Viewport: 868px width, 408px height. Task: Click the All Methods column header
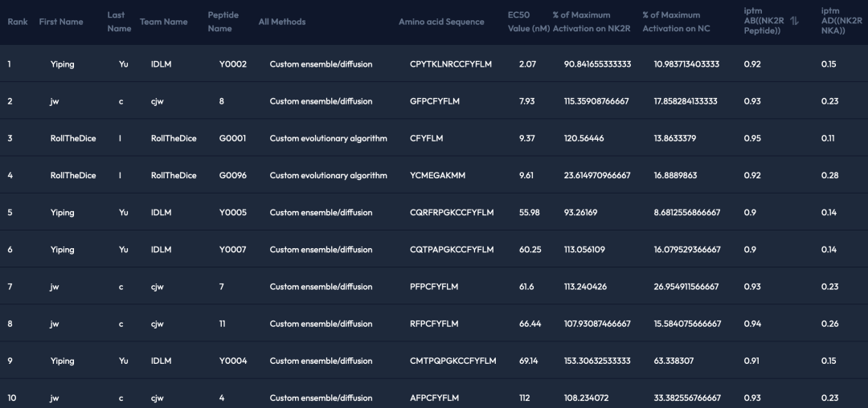pyautogui.click(x=282, y=22)
